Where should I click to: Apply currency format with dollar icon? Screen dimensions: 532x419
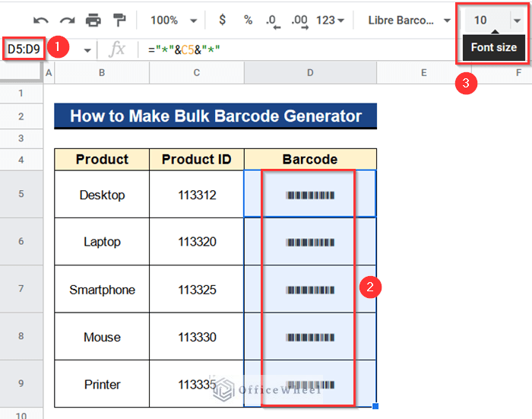[222, 20]
